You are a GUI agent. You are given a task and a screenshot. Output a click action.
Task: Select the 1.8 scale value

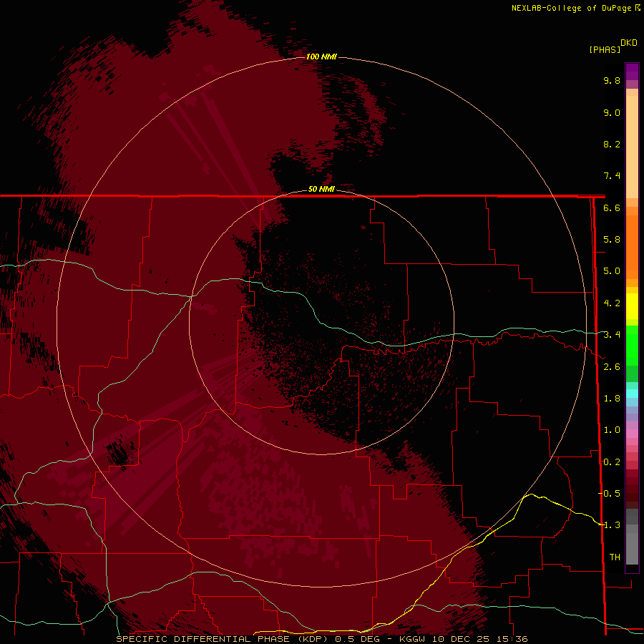[x=612, y=399]
